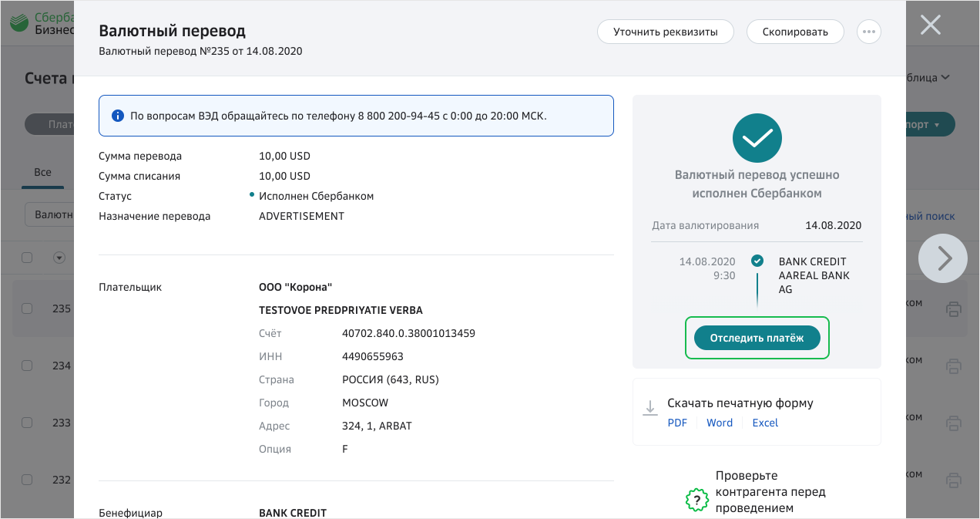Open the table view dropdown chevron

[945, 77]
